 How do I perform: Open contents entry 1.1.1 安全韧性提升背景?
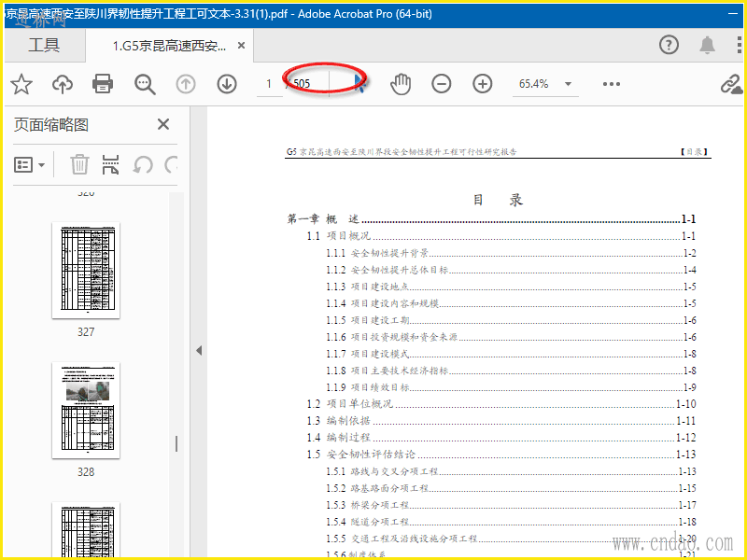tap(511, 253)
